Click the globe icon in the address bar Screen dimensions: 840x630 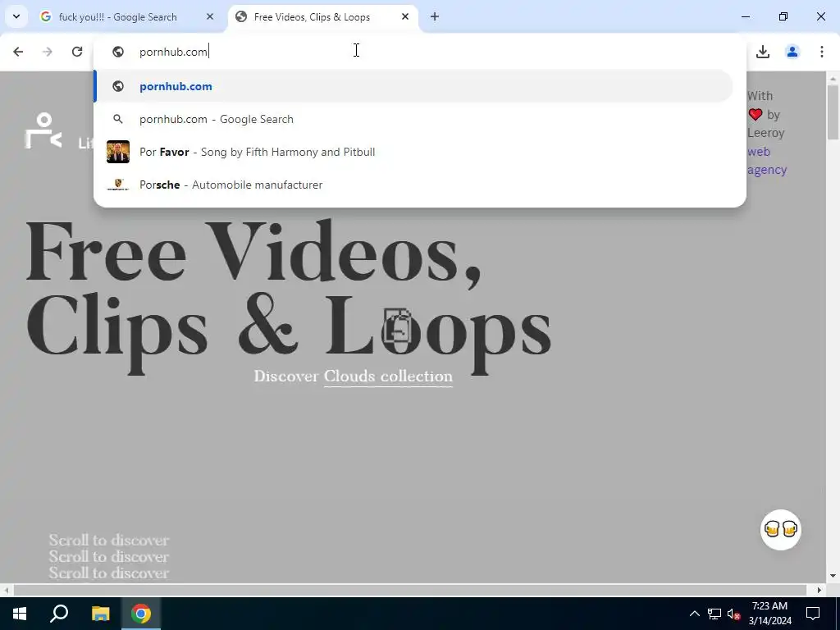[x=118, y=52]
